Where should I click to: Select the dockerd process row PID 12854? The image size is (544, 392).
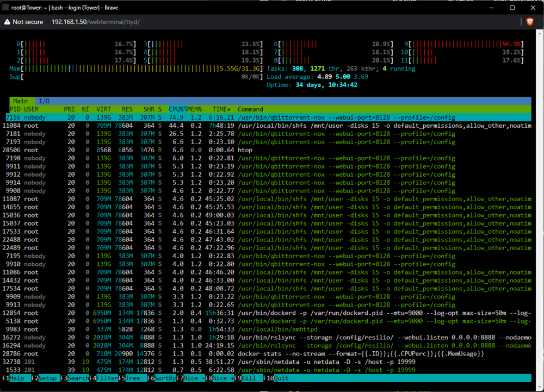click(x=267, y=313)
